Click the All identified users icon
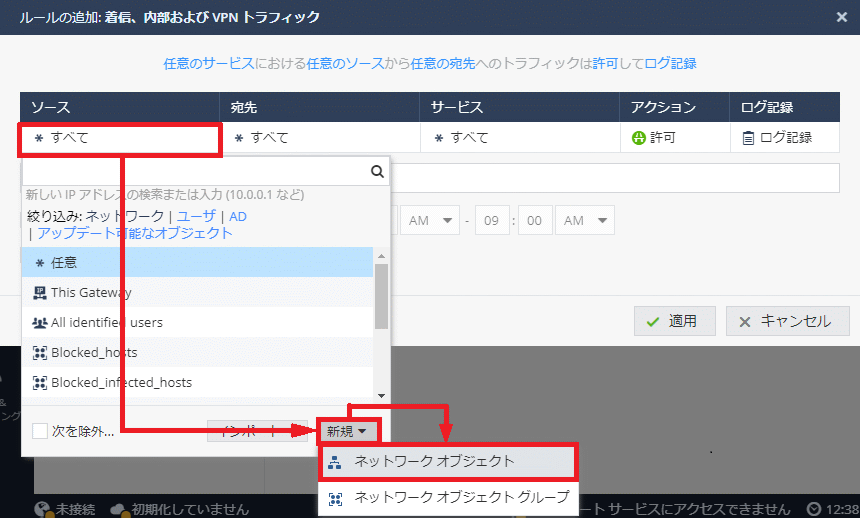This screenshot has height=518, width=860. click(x=40, y=323)
